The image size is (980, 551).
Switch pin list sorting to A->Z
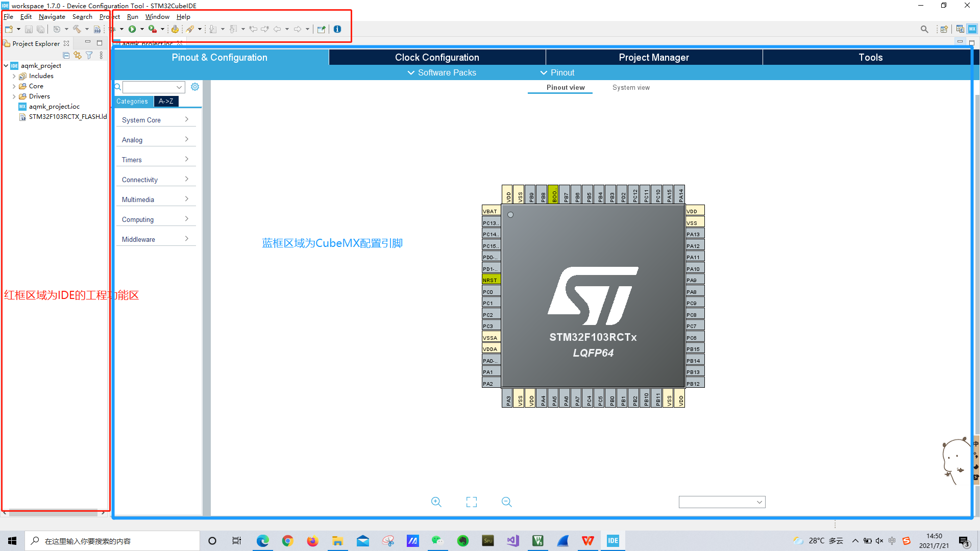[166, 102]
